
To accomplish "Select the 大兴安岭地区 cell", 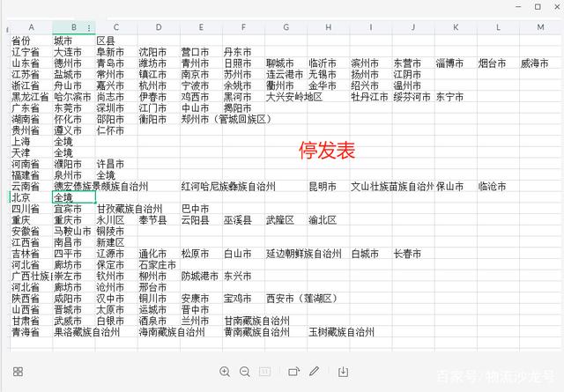I will (293, 97).
